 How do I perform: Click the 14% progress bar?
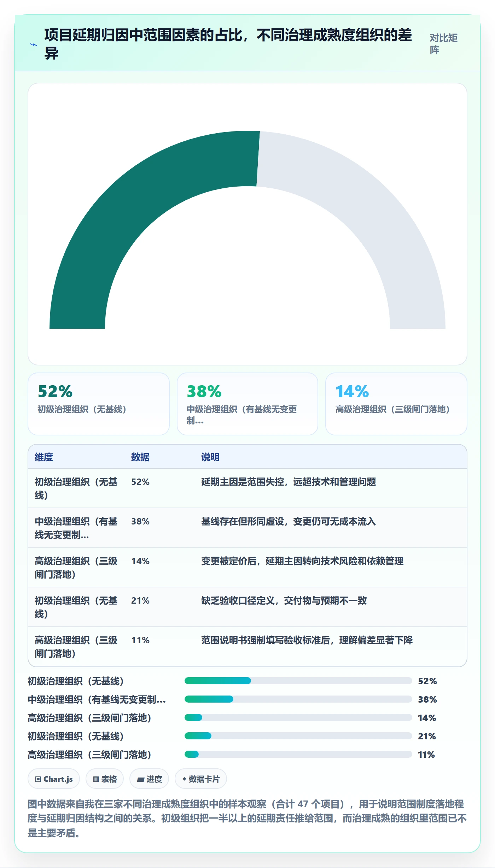pos(298,717)
